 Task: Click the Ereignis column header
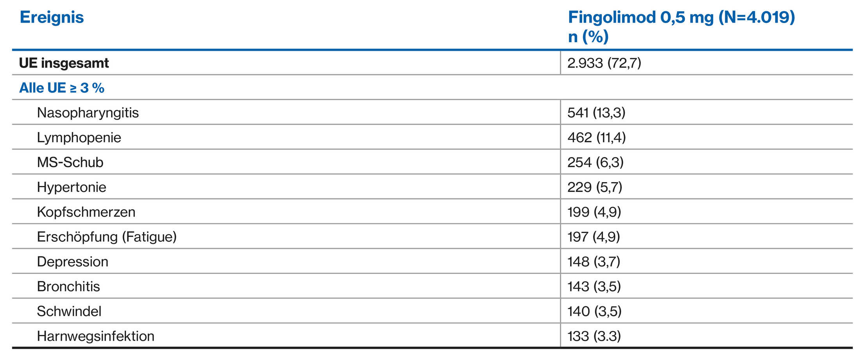pyautogui.click(x=52, y=18)
